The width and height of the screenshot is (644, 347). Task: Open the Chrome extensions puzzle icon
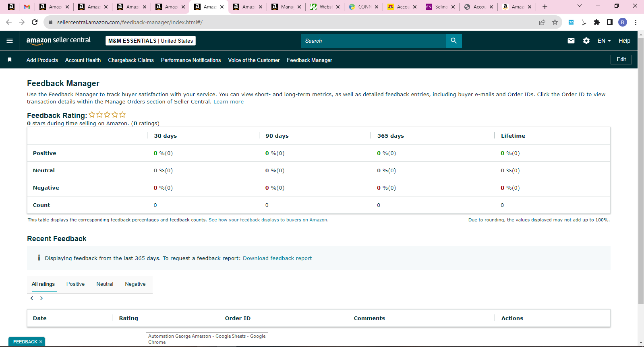597,22
